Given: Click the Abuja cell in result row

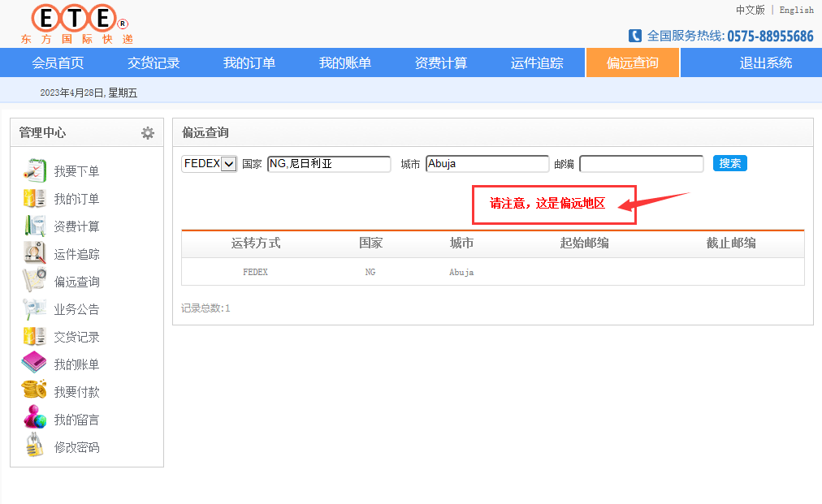Looking at the screenshot, I should click(461, 272).
